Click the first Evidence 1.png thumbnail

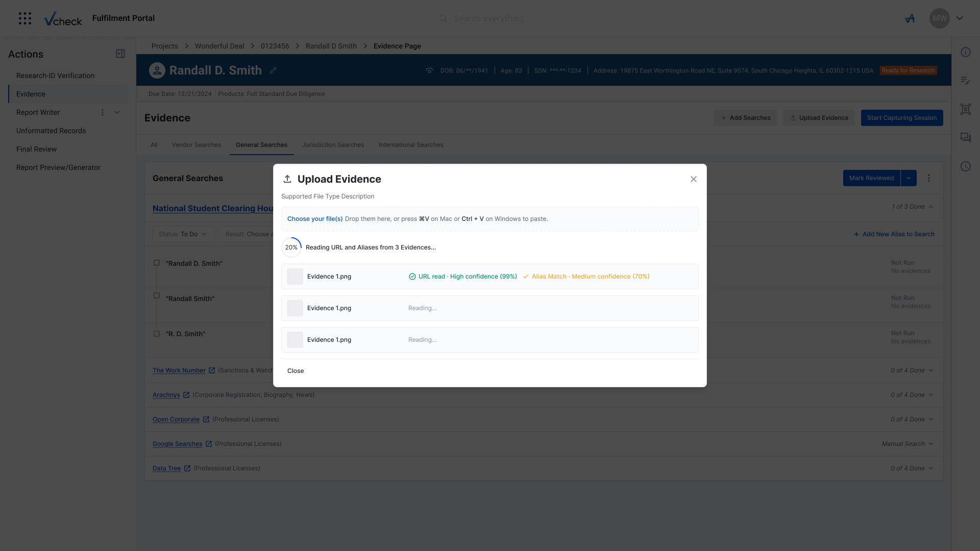click(295, 277)
